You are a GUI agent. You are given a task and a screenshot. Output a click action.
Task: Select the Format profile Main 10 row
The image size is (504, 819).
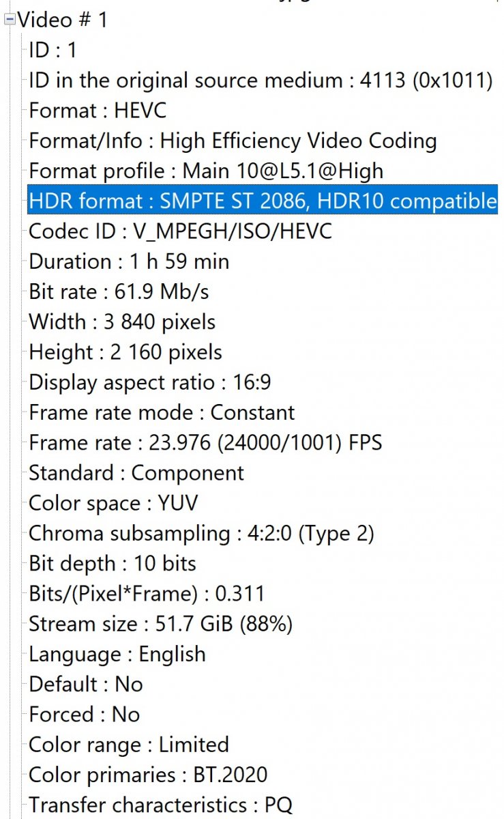click(206, 171)
